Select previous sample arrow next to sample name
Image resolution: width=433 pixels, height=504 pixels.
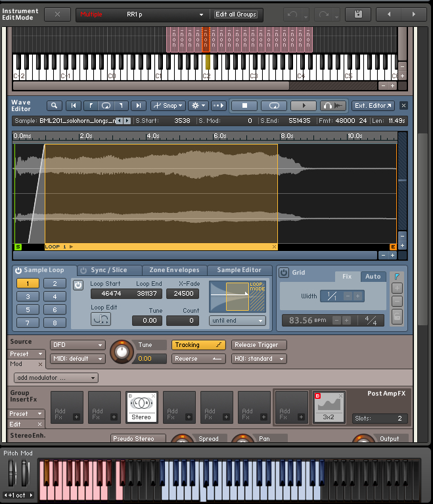tap(120, 121)
